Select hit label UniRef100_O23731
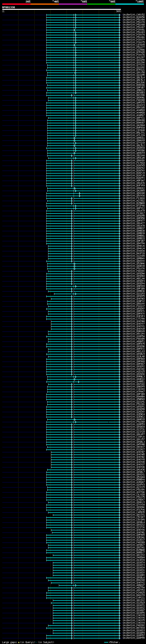 [x=134, y=429]
